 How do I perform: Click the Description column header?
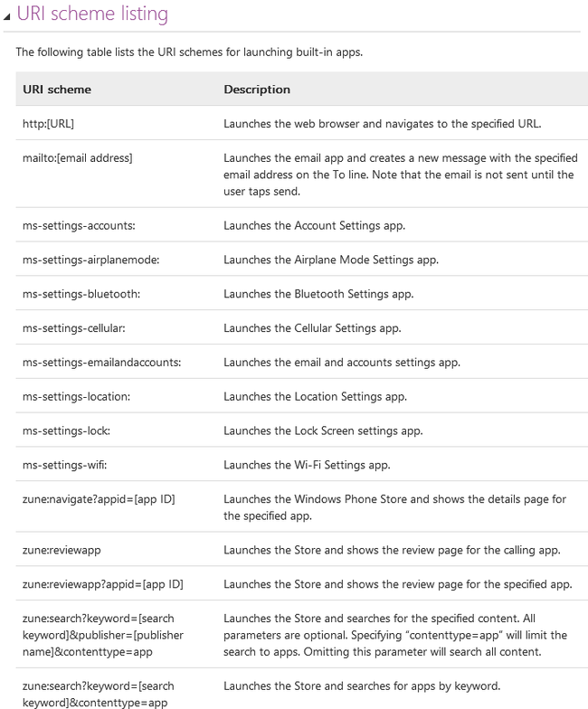click(257, 90)
